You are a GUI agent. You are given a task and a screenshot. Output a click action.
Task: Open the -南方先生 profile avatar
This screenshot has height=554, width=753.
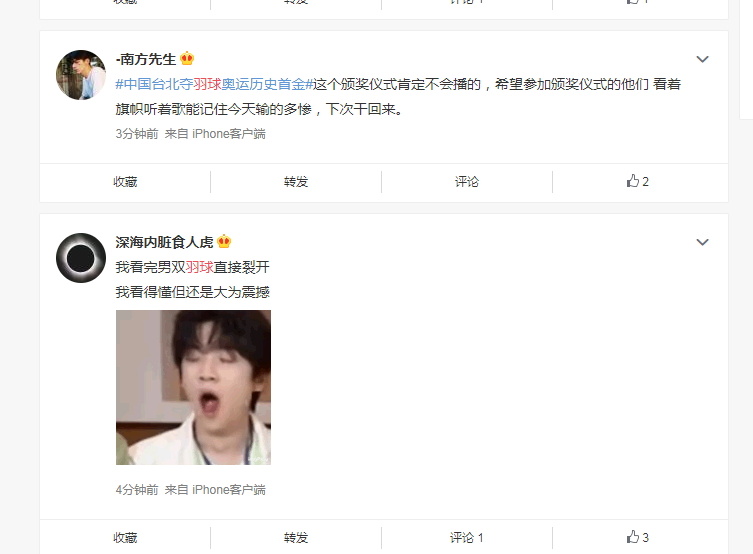81,75
